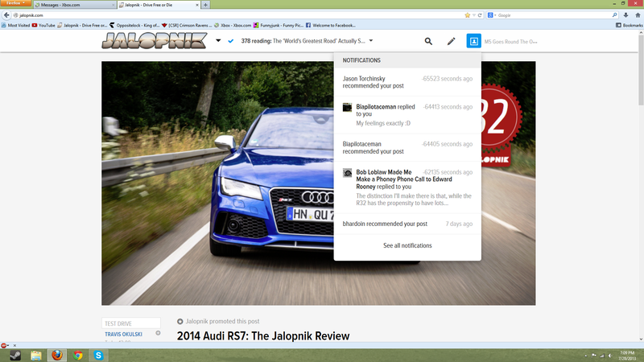
Task: Expand the dropdown arrow next to the Jalopnik logo
Action: [218, 41]
